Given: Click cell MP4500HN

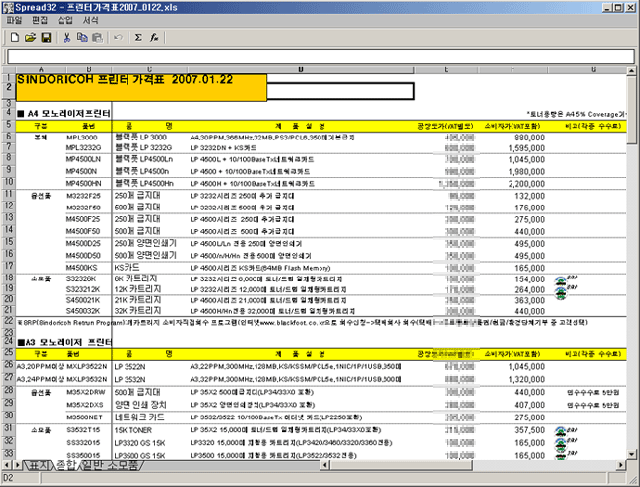Looking at the screenshot, I should (84, 184).
